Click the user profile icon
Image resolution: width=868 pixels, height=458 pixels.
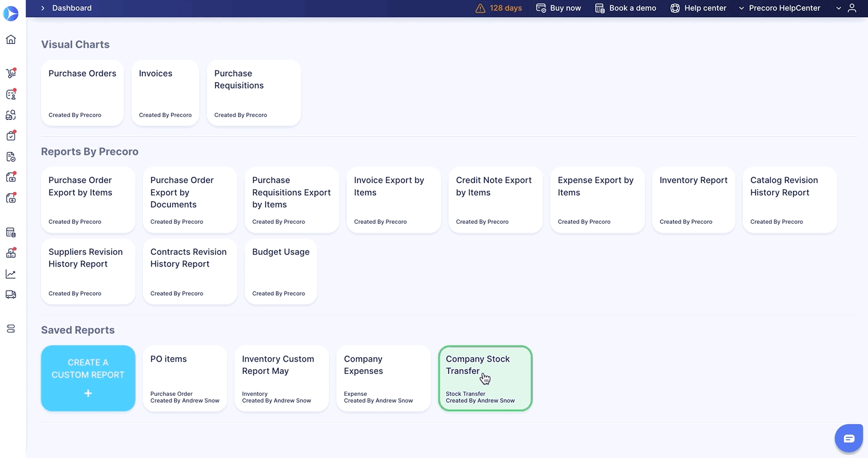click(852, 9)
